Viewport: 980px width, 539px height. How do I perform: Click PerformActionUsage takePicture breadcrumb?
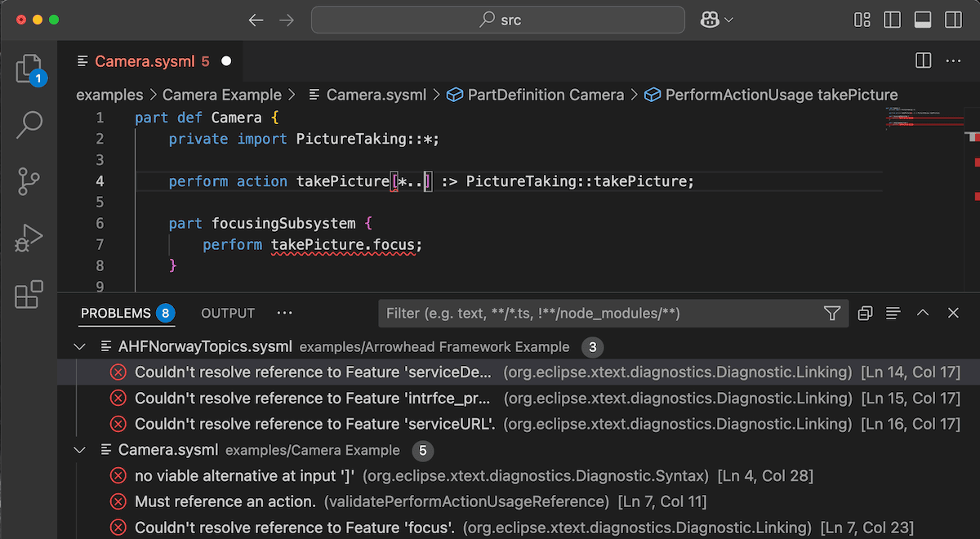point(771,95)
